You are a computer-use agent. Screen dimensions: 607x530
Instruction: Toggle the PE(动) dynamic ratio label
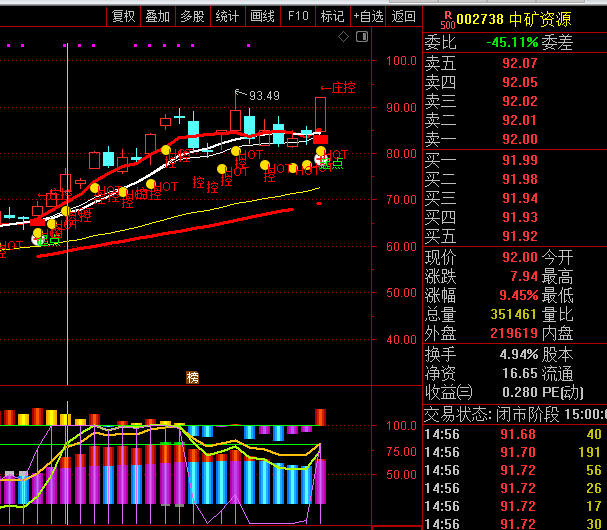[x=563, y=392]
